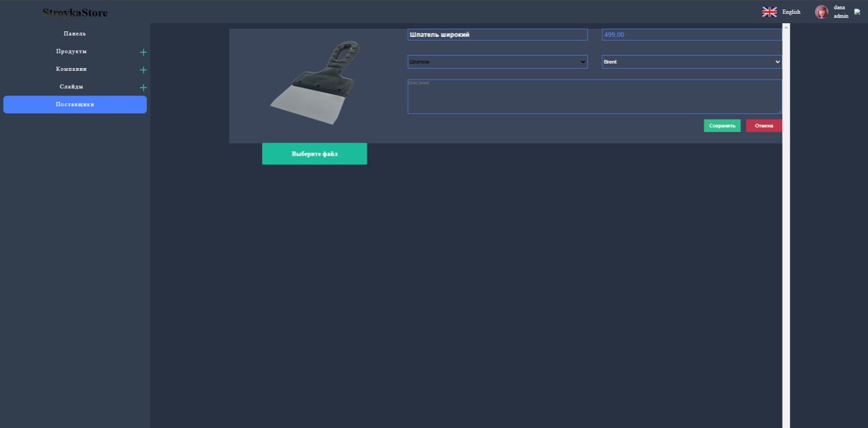Open the Поставщики sidebar item
Viewport: 868px width, 428px height.
[75, 104]
